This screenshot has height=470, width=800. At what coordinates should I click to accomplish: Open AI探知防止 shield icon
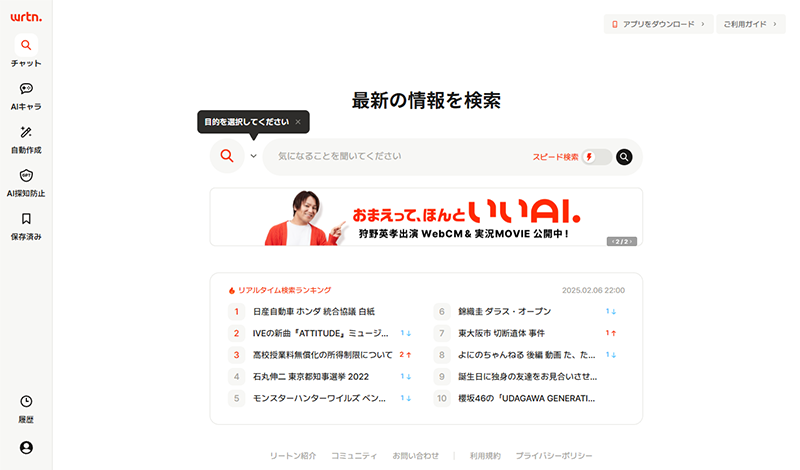click(x=26, y=176)
